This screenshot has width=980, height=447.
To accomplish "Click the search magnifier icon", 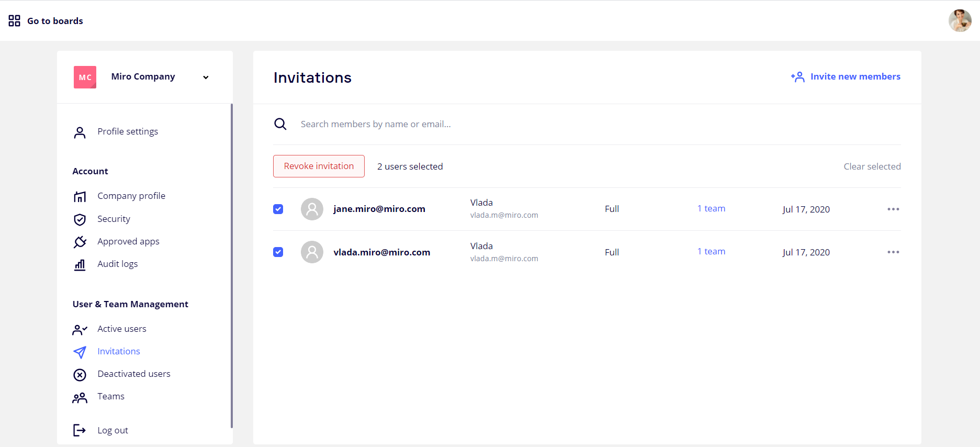I will click(x=280, y=124).
